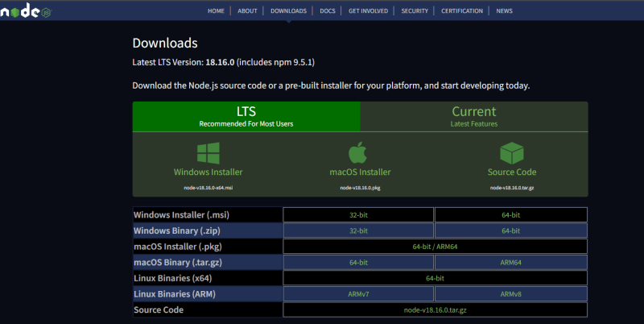Download 64-bit Windows Installer (.msi)
Viewport: 644px width, 324px height.
click(x=511, y=215)
